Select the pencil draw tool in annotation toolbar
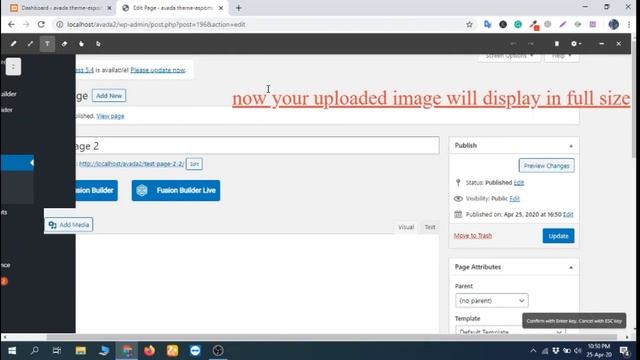Image resolution: width=640 pixels, height=360 pixels. point(13,44)
